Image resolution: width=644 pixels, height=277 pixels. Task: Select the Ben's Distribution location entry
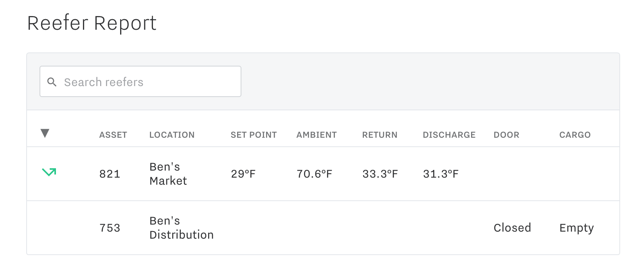pyautogui.click(x=181, y=228)
